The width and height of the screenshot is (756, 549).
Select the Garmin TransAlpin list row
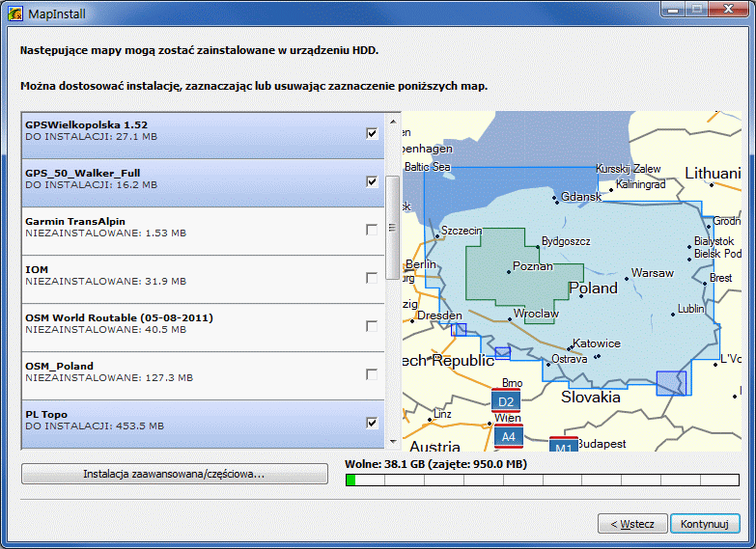203,232
